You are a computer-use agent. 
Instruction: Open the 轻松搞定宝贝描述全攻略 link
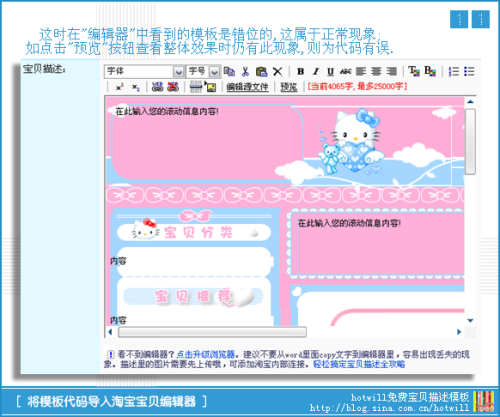[x=359, y=364]
